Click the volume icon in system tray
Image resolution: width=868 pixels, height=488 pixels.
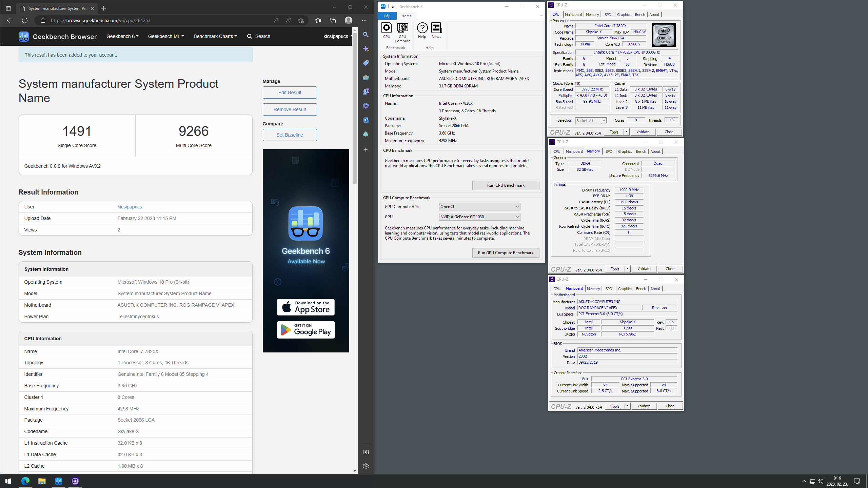(821, 481)
